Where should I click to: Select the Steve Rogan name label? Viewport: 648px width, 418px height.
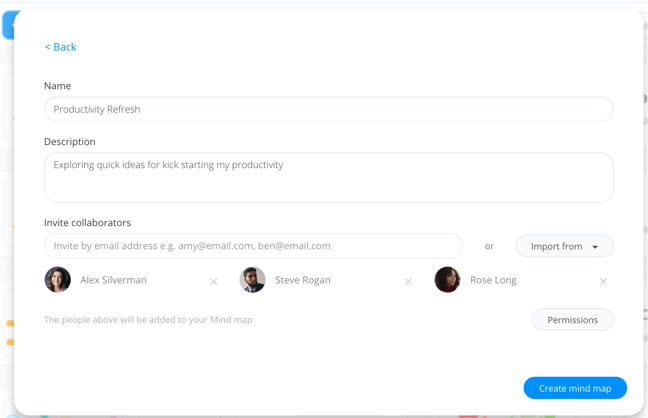pos(303,280)
